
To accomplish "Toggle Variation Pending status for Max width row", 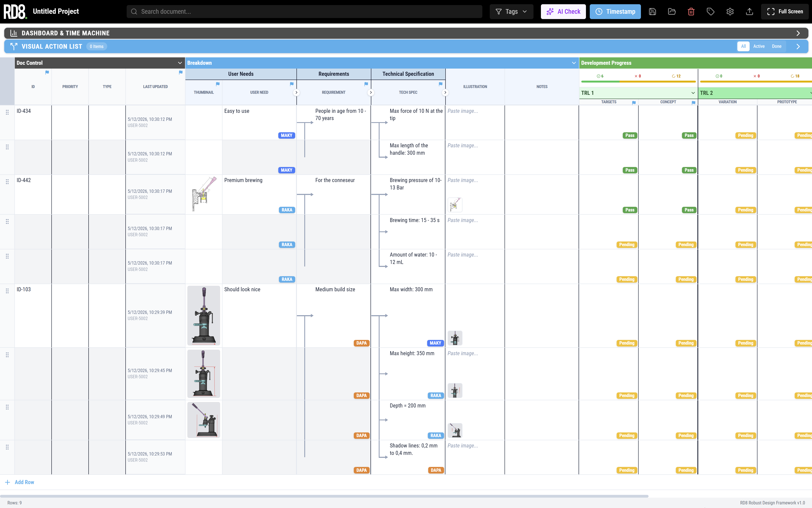I will pos(746,343).
